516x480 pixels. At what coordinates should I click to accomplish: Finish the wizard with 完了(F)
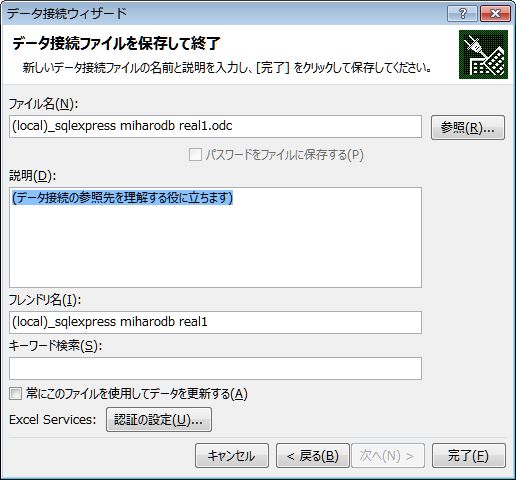[x=469, y=455]
